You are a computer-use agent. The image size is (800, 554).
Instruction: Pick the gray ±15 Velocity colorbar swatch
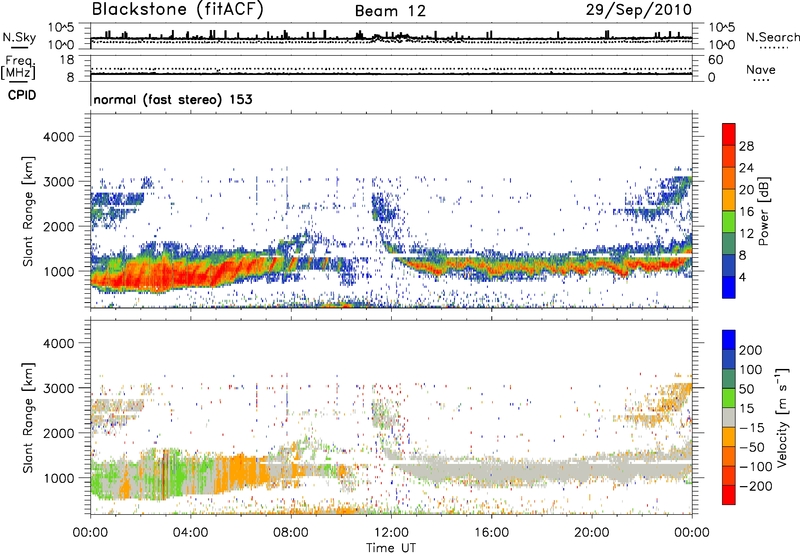click(729, 417)
